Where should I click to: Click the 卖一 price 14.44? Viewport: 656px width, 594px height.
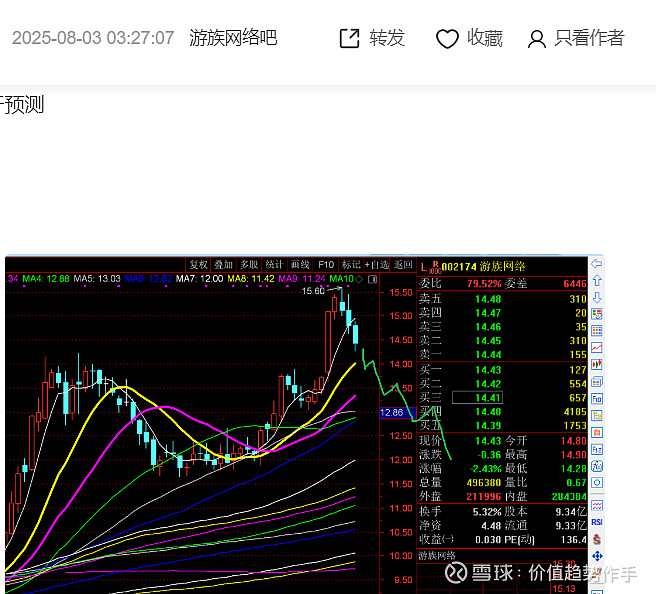488,355
